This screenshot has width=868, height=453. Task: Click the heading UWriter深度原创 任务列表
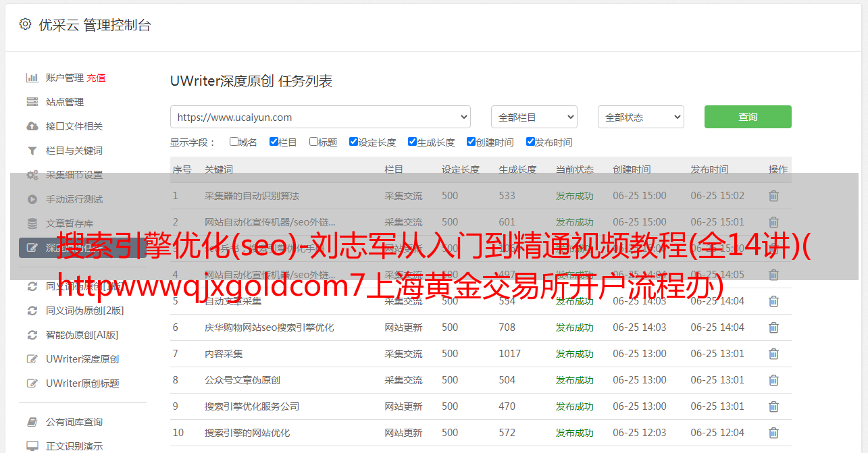pyautogui.click(x=251, y=81)
